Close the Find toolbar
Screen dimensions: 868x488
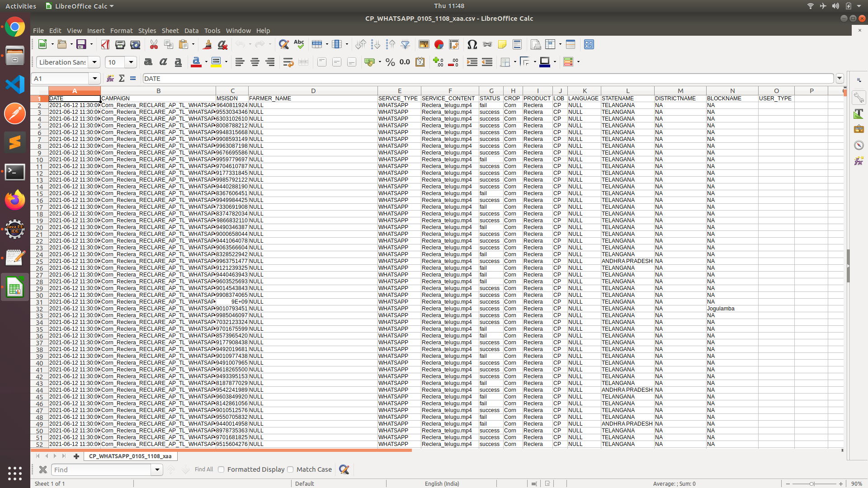coord(43,469)
